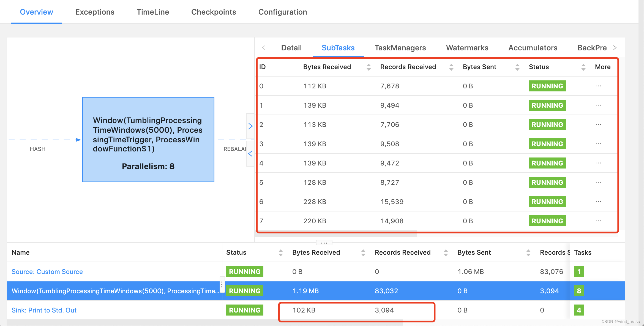This screenshot has height=326, width=644.
Task: Collapse panel using left chevron handle
Action: pos(250,154)
